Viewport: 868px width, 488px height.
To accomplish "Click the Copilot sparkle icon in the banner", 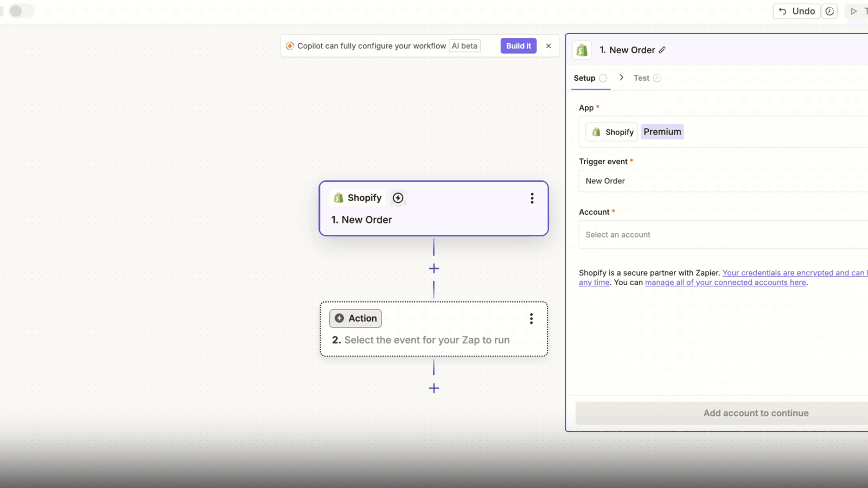I will (x=290, y=46).
